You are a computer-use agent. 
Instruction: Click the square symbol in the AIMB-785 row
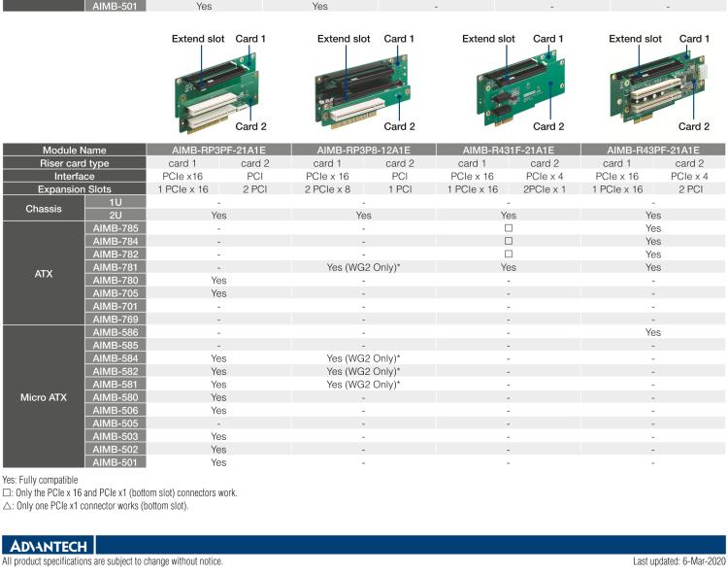[508, 227]
